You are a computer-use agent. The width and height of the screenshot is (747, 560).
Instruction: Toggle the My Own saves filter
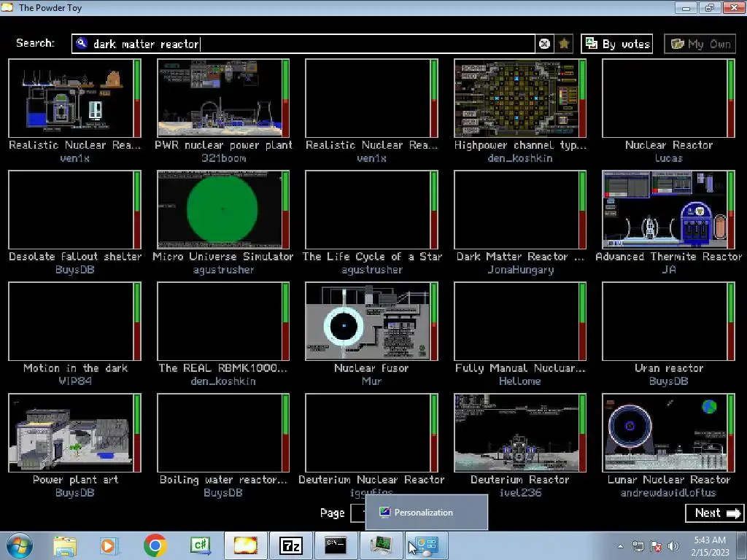point(700,44)
